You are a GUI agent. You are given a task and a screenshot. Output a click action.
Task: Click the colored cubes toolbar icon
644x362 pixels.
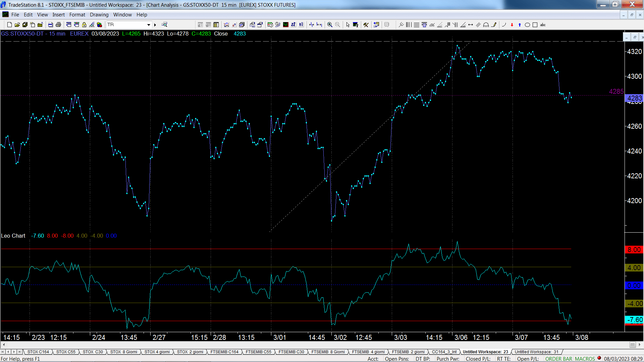point(100,25)
